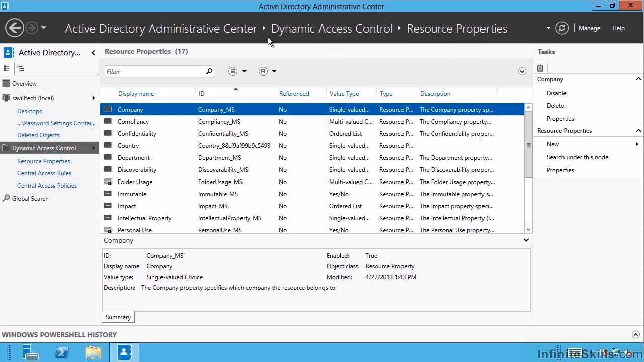Switch to tree view in navigation pane
The image size is (644, 362).
coord(21,69)
